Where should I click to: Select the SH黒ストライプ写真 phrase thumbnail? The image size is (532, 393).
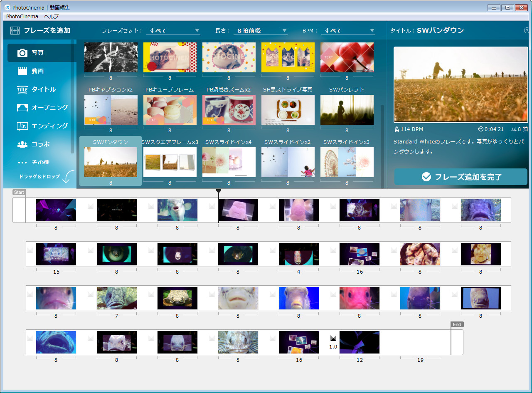[288, 110]
